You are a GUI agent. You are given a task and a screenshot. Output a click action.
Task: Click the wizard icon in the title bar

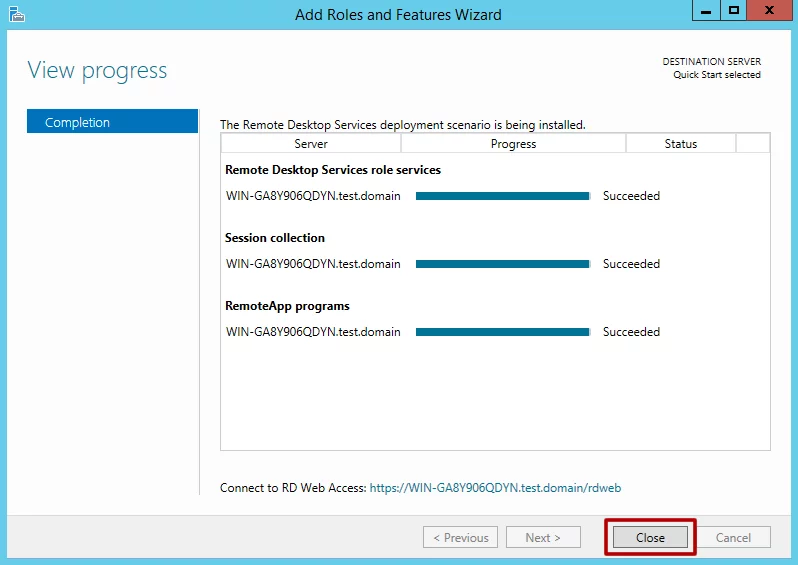coord(15,14)
